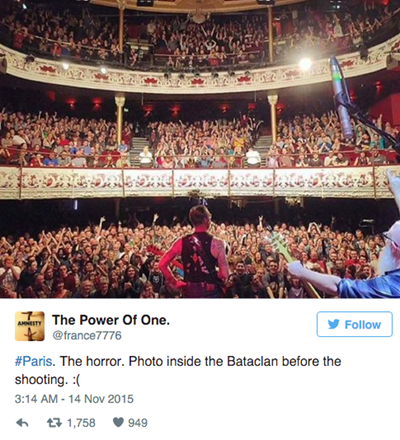400x440 pixels.
Task: Open the Amnesty profile avatar
Action: tap(30, 326)
